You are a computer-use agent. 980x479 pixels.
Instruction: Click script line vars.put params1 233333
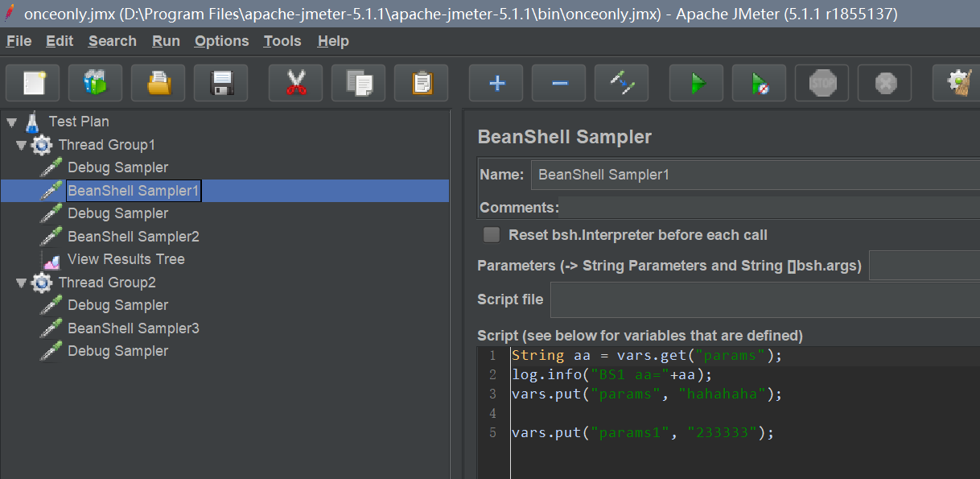coord(642,433)
